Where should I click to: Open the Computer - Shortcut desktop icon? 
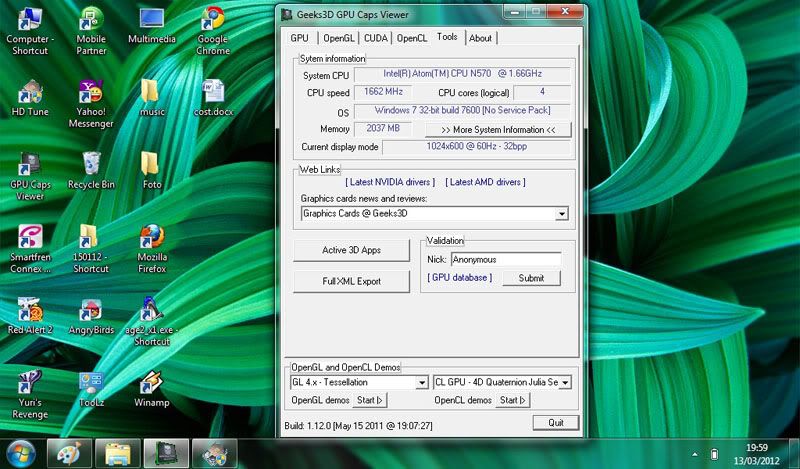click(30, 32)
